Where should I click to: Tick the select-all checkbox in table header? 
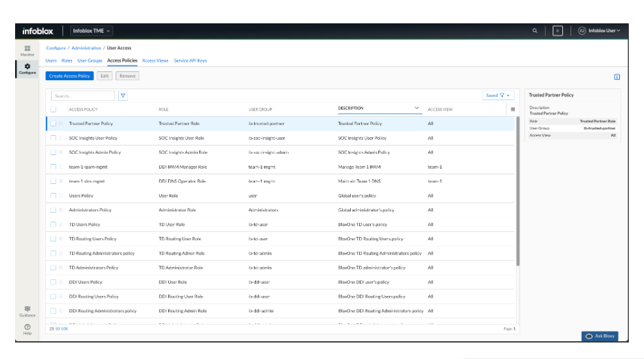pyautogui.click(x=54, y=109)
